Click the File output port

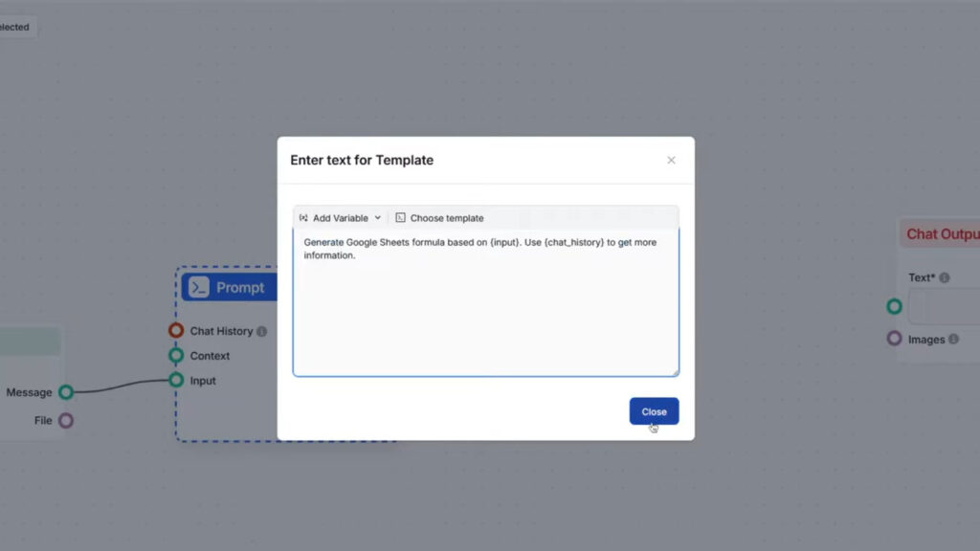pos(65,420)
